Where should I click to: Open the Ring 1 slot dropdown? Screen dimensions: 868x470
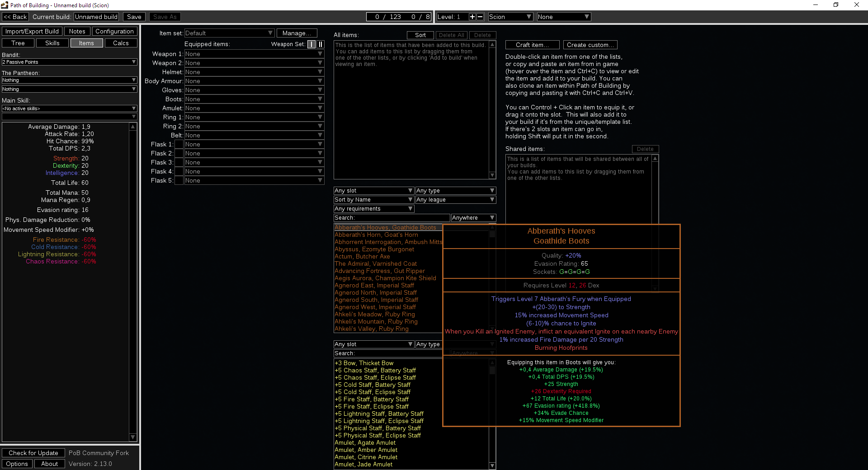click(x=254, y=117)
